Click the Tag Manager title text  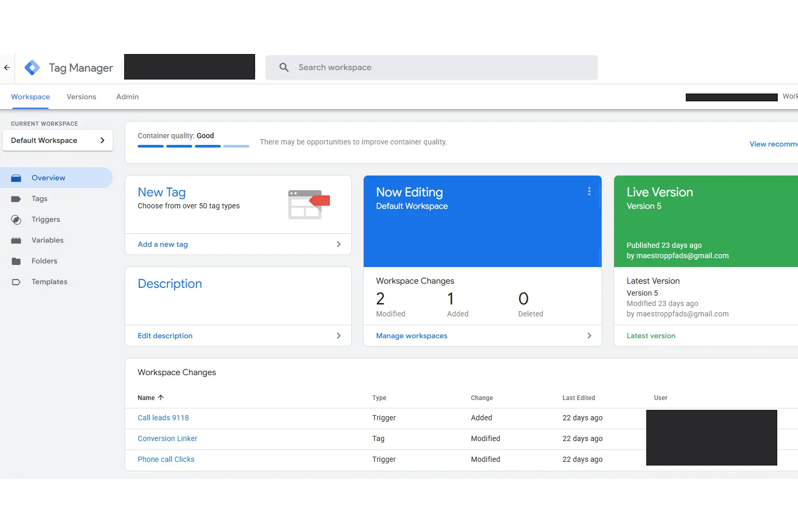81,68
